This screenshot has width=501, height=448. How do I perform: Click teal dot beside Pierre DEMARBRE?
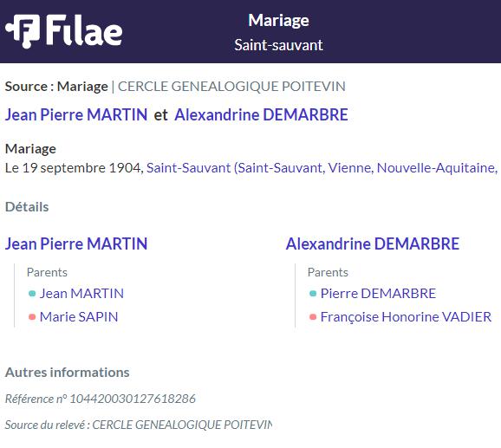(313, 294)
